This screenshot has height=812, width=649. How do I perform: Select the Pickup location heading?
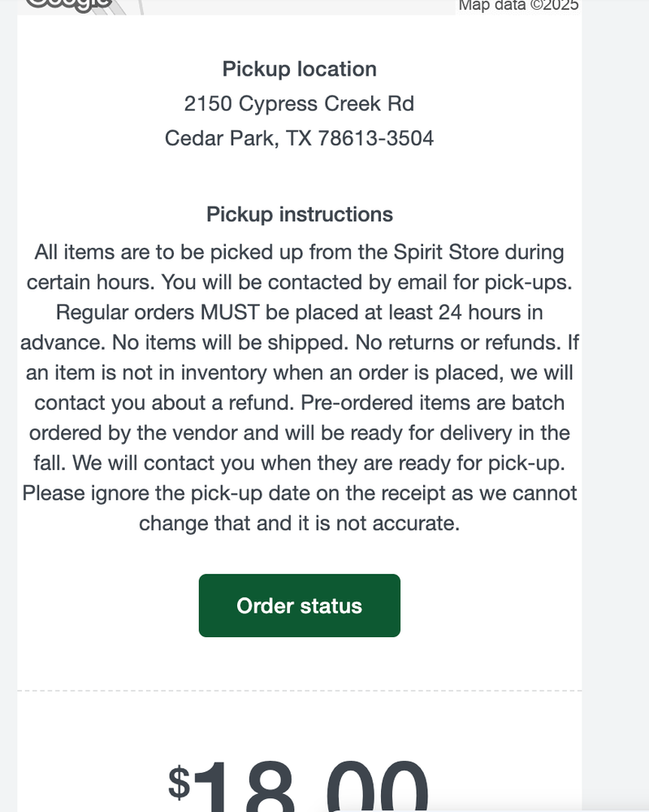[299, 69]
